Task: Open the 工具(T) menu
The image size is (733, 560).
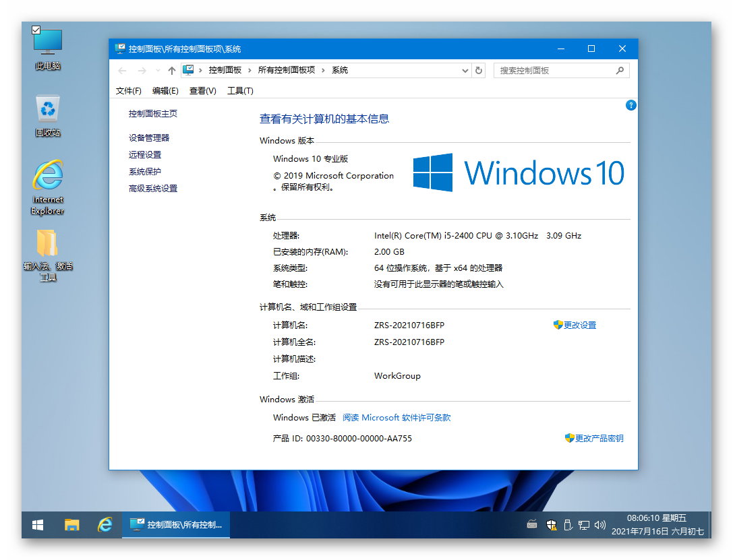Action: coord(240,90)
